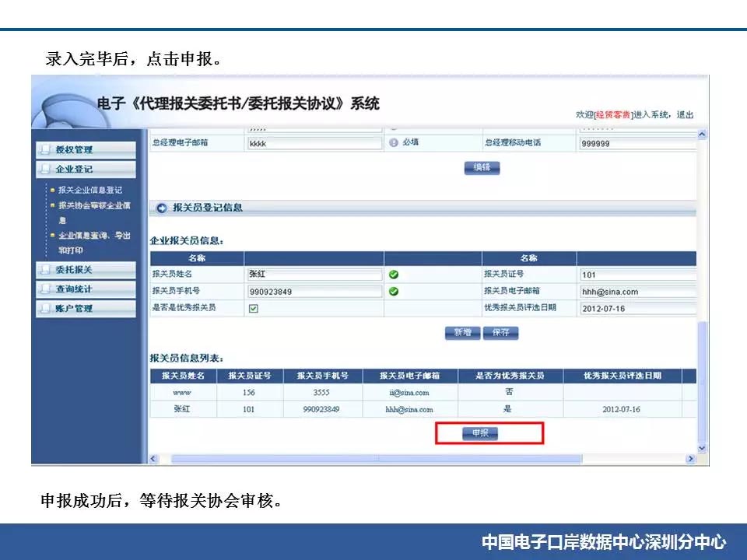Click the 总经理移动电话 input field

(638, 143)
